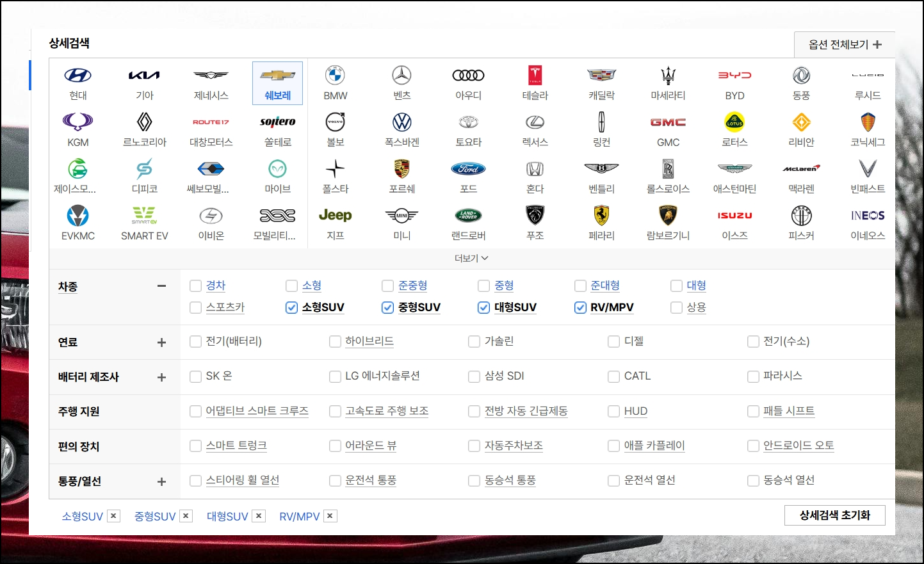Select the Genesis (제네시스) brand logo

click(x=211, y=76)
